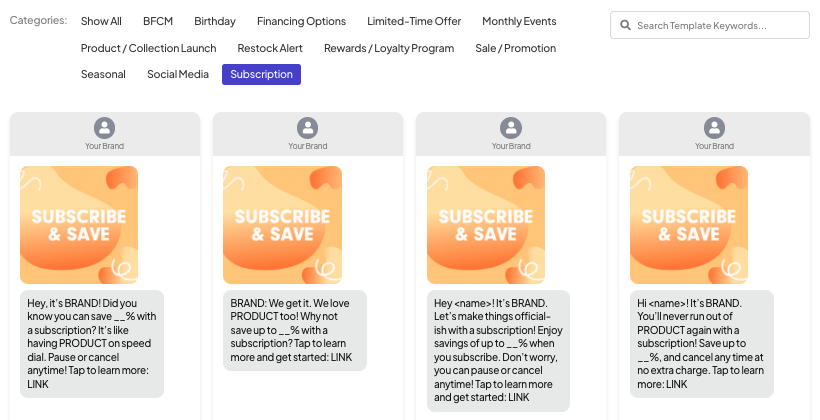Select the Sale / Promotion category
Screen dimensions: 820x420
coord(516,48)
